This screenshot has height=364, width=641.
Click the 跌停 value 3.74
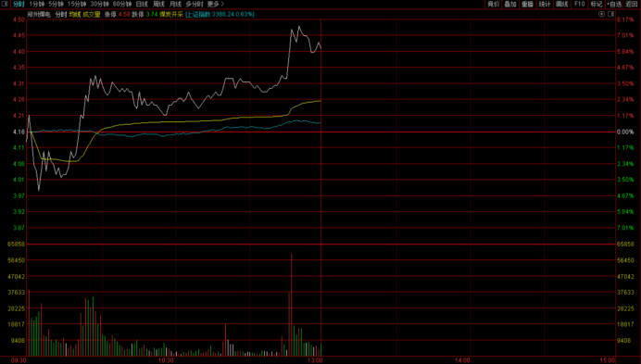pyautogui.click(x=152, y=14)
